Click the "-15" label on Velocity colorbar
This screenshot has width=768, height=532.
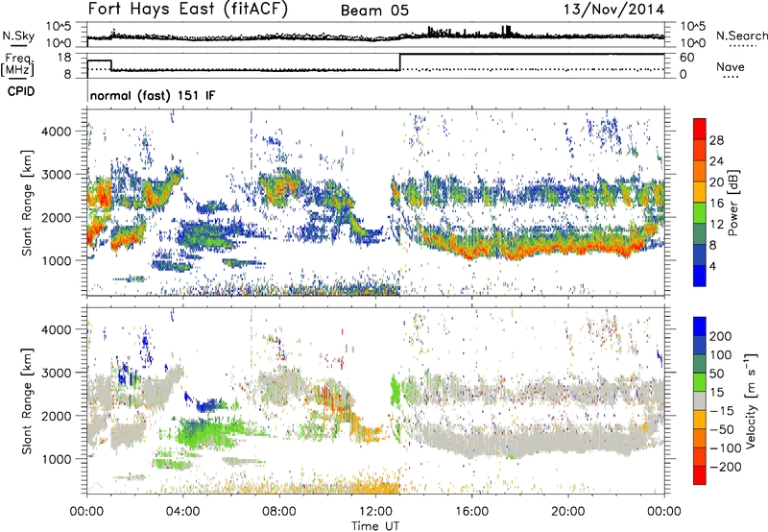[x=722, y=411]
